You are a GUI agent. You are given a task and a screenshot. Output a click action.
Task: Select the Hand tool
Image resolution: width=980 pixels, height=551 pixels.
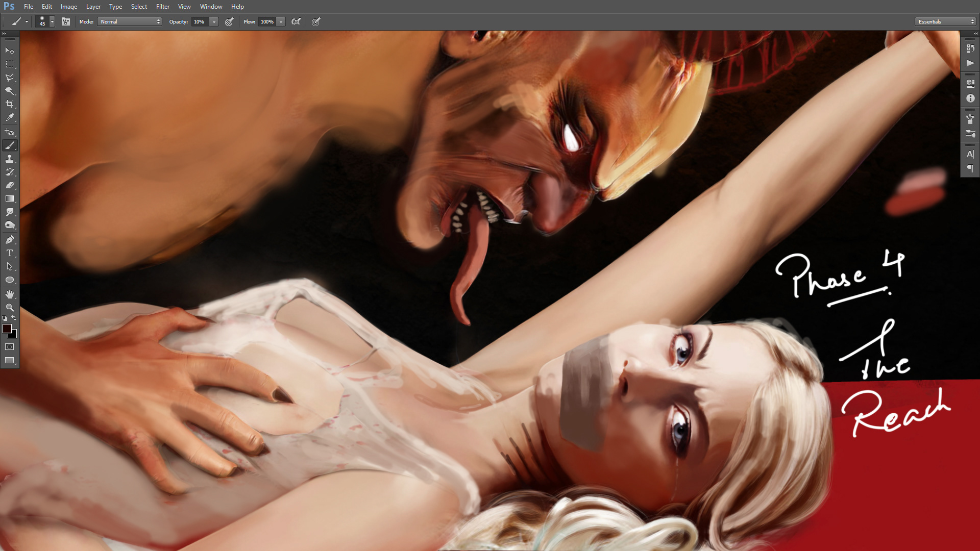10,294
